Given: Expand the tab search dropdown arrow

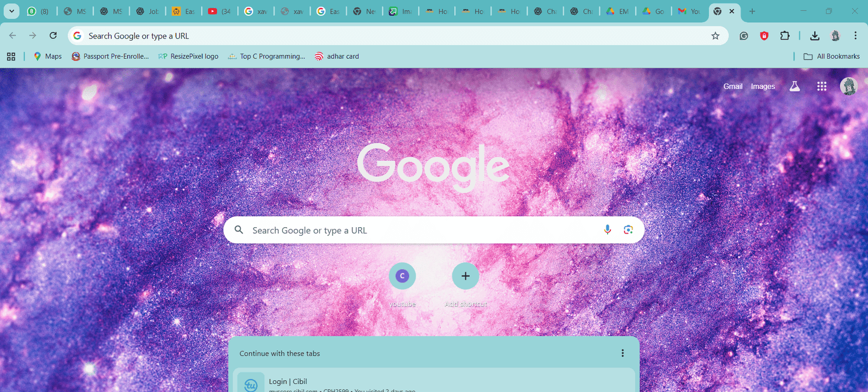Looking at the screenshot, I should pos(11,11).
